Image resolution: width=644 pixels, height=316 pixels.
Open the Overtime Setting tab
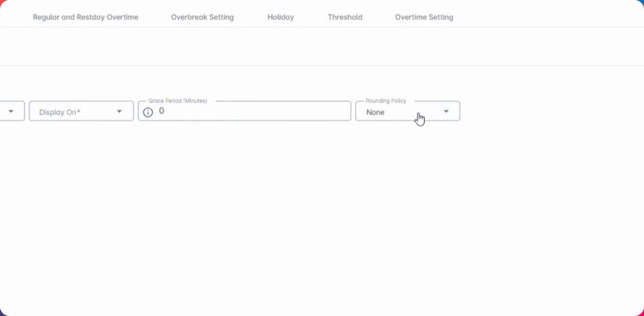tap(424, 17)
